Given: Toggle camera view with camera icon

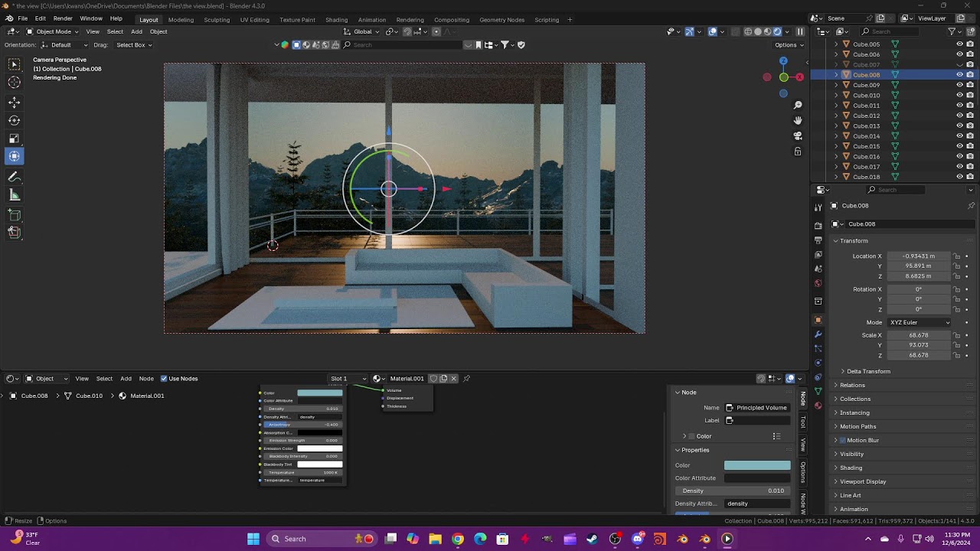Looking at the screenshot, I should [x=798, y=135].
